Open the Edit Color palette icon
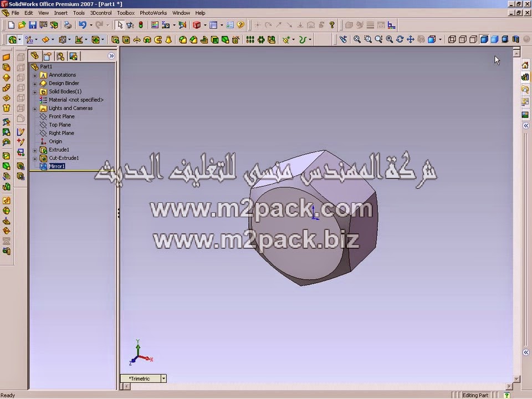This screenshot has height=399, width=532. pos(155,25)
